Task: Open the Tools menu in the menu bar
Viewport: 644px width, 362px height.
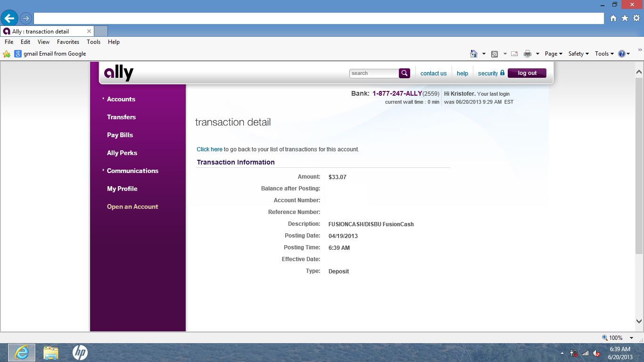Action: point(93,42)
